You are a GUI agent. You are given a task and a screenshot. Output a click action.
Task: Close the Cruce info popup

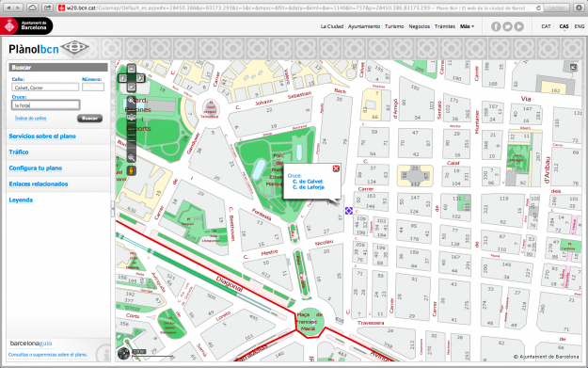click(x=336, y=168)
